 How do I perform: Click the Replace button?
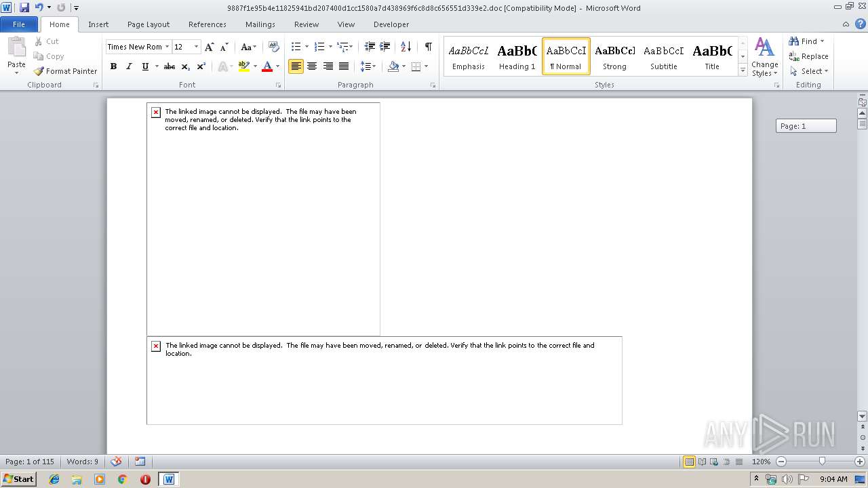coord(808,56)
